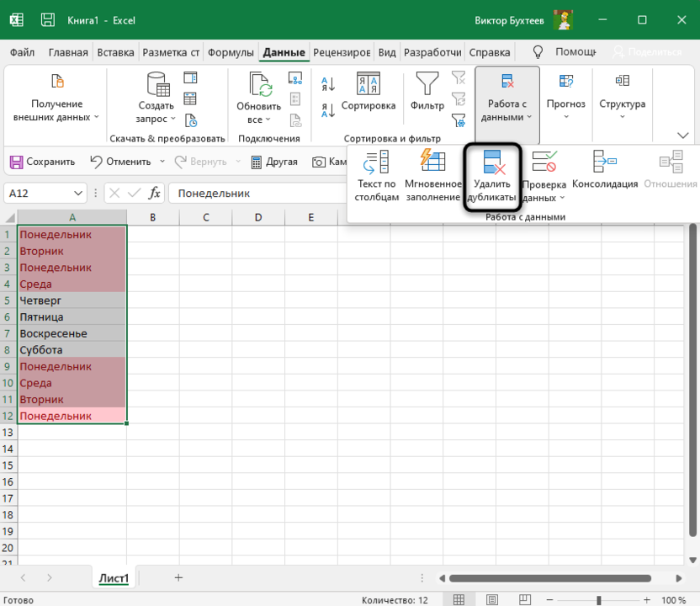The image size is (700, 606).
Task: Click the zoom slider handle
Action: click(599, 600)
